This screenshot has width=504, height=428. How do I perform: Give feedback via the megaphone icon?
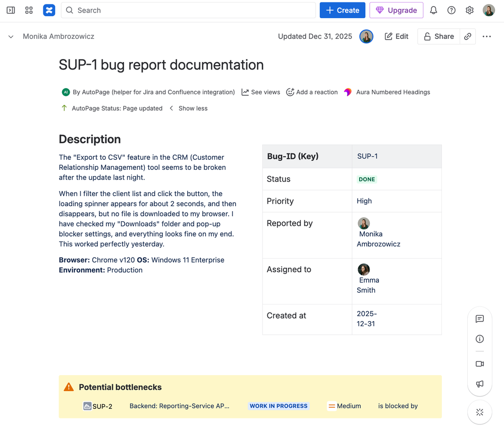point(479,384)
